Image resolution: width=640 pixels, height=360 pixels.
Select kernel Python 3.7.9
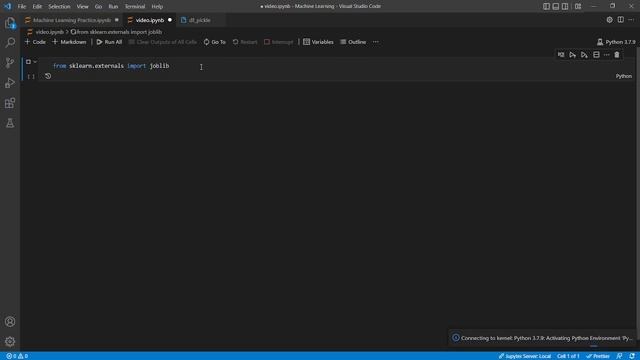[x=616, y=42]
